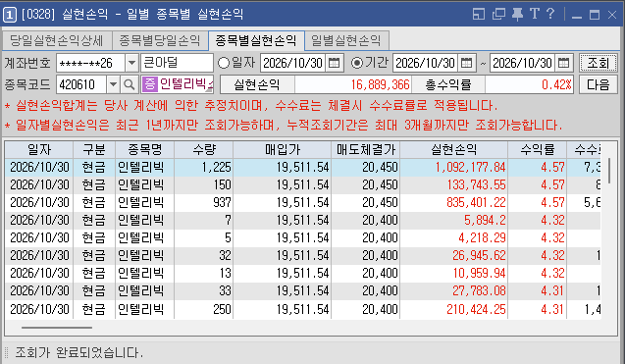Click the period start date field

[425, 63]
